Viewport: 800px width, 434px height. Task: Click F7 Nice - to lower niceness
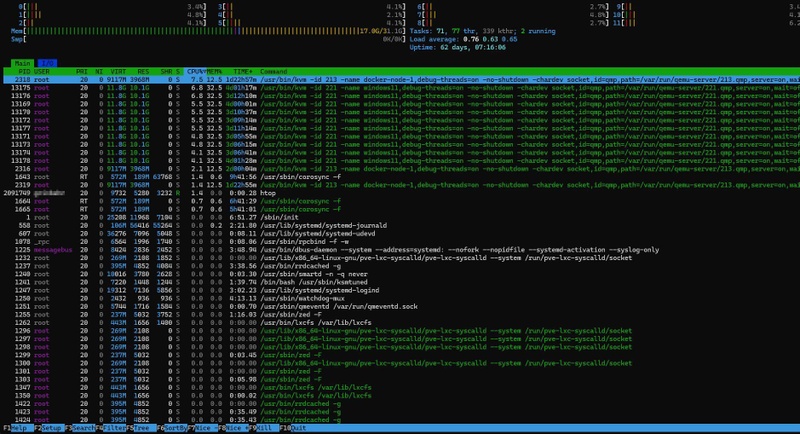pos(206,429)
